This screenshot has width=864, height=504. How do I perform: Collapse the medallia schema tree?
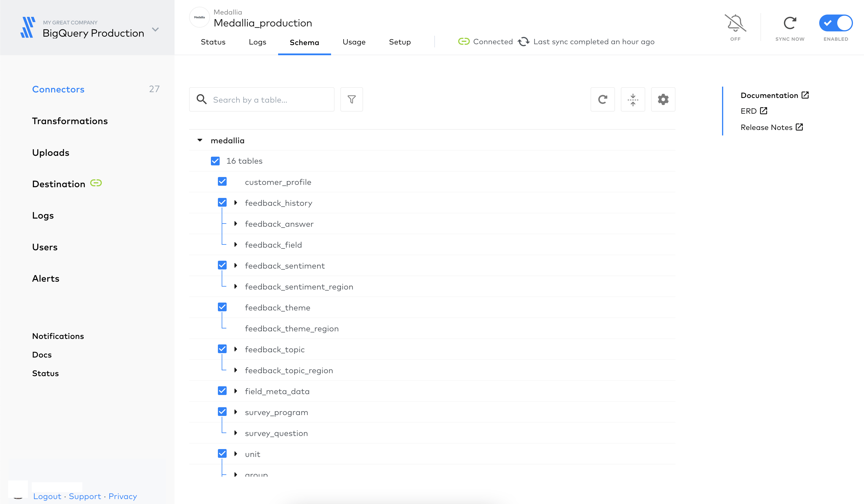(x=200, y=140)
